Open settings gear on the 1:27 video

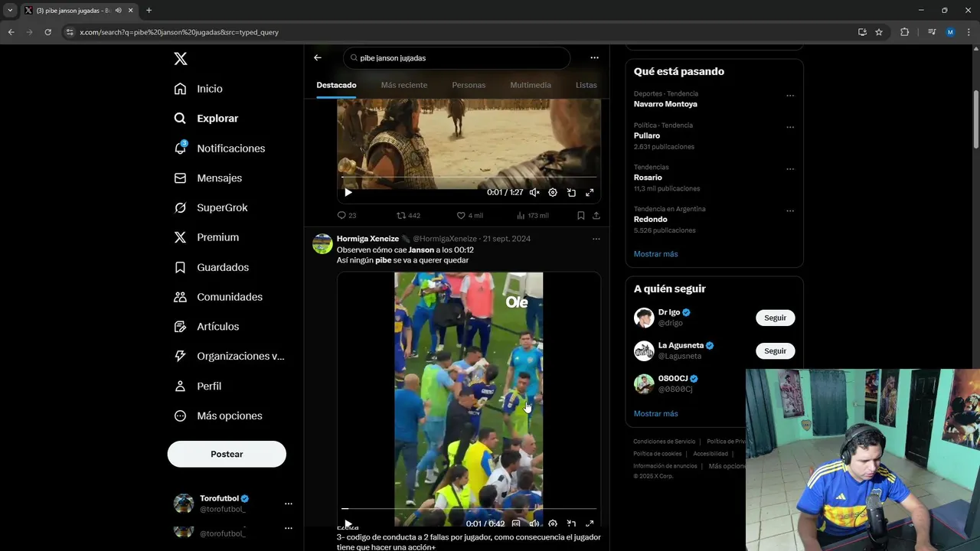tap(553, 193)
